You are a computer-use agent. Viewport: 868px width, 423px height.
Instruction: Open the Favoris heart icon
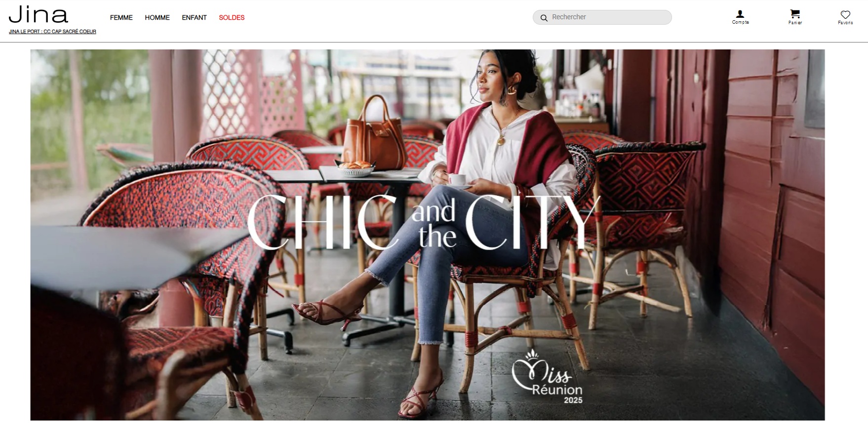[x=845, y=15]
